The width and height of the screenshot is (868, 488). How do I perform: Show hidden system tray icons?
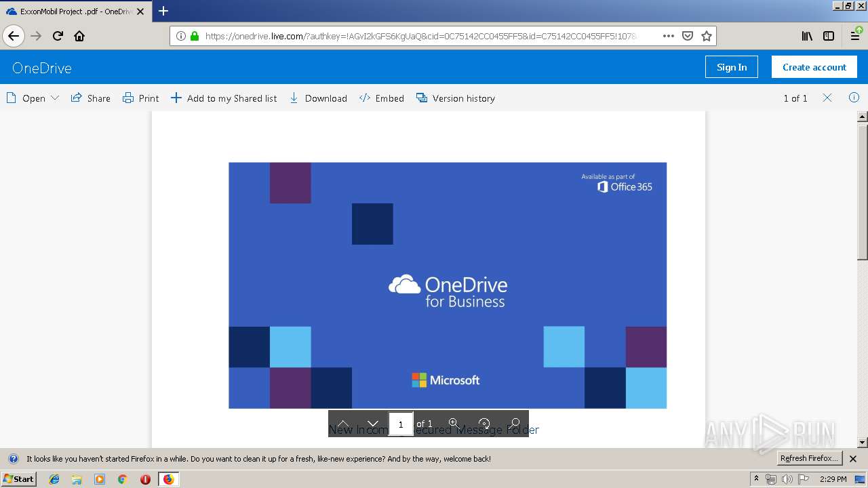pos(757,479)
